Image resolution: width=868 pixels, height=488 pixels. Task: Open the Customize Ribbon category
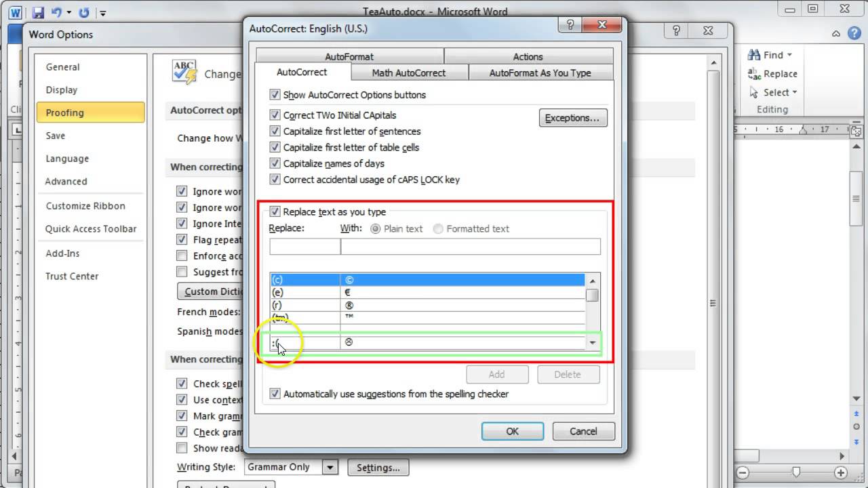(x=91, y=206)
